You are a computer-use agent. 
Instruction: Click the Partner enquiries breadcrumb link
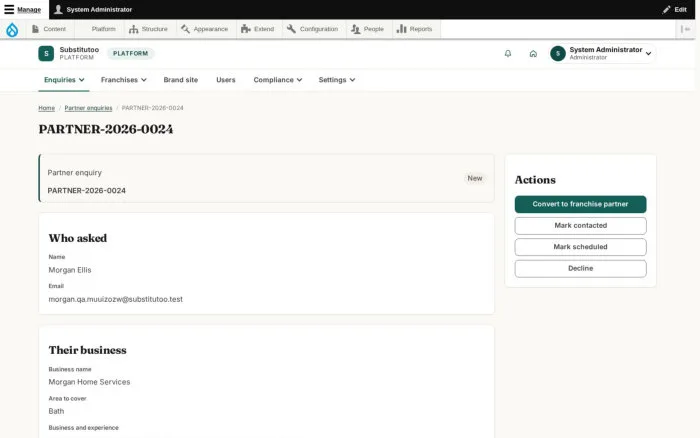click(88, 108)
